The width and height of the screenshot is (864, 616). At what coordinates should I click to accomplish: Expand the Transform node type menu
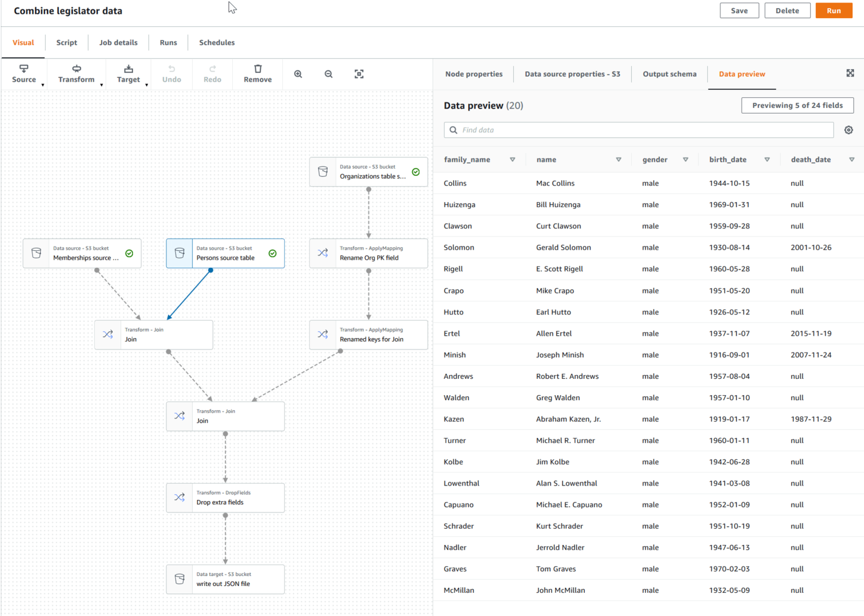pyautogui.click(x=102, y=84)
